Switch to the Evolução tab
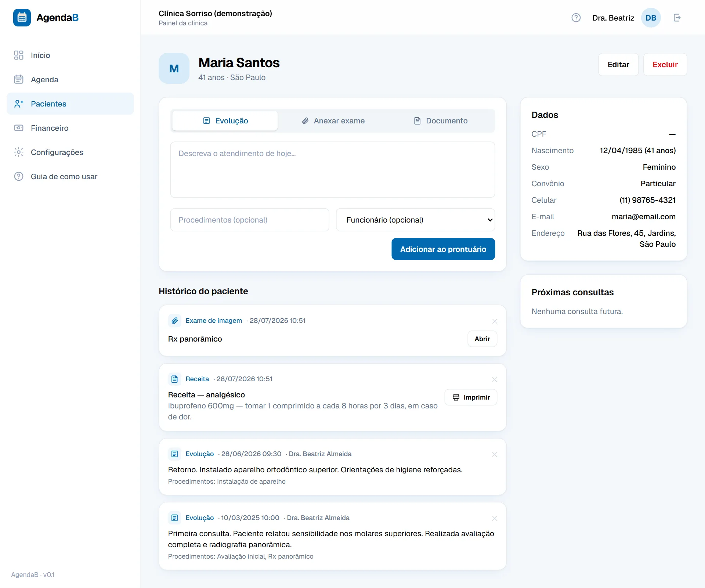 225,121
